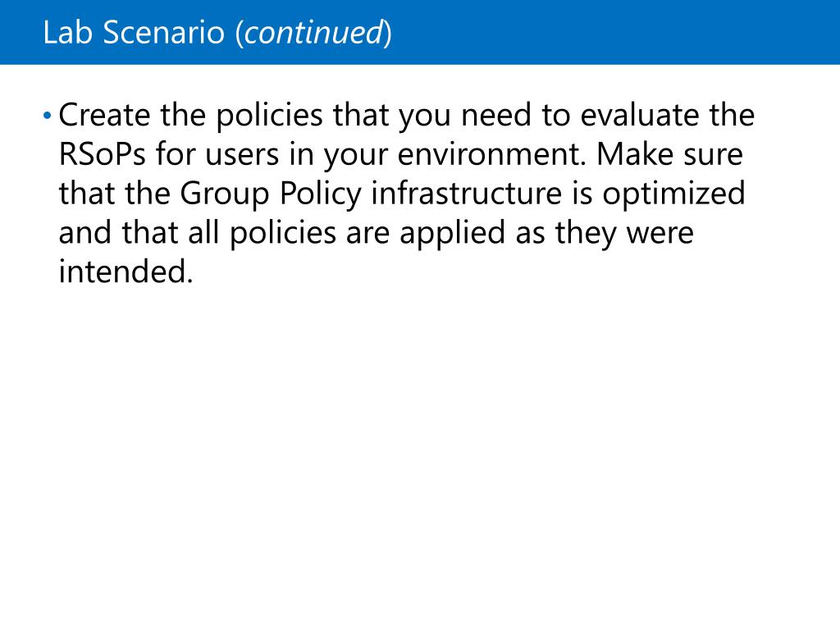The height and width of the screenshot is (630, 840).
Task: Click the 'Lab Scenario (continued)' slide title
Action: tap(217, 33)
